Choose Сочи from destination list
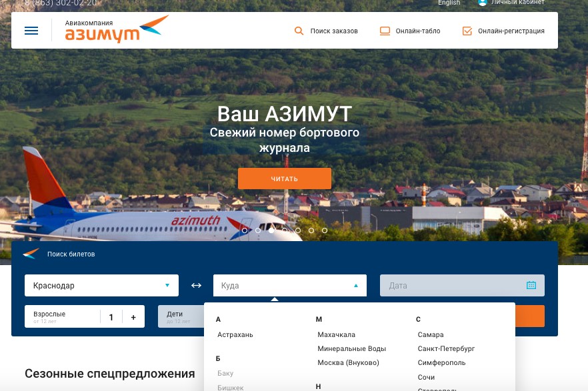The width and height of the screenshot is (588, 391). pos(426,377)
